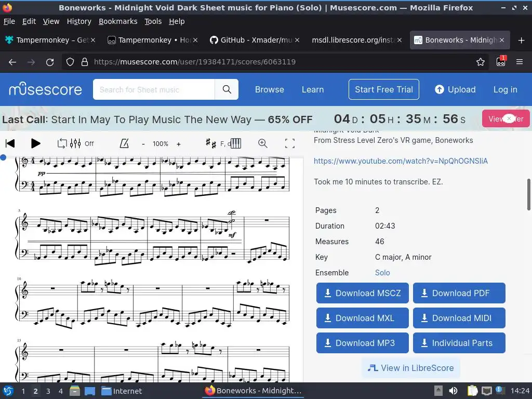Open network tray icon

(487, 391)
